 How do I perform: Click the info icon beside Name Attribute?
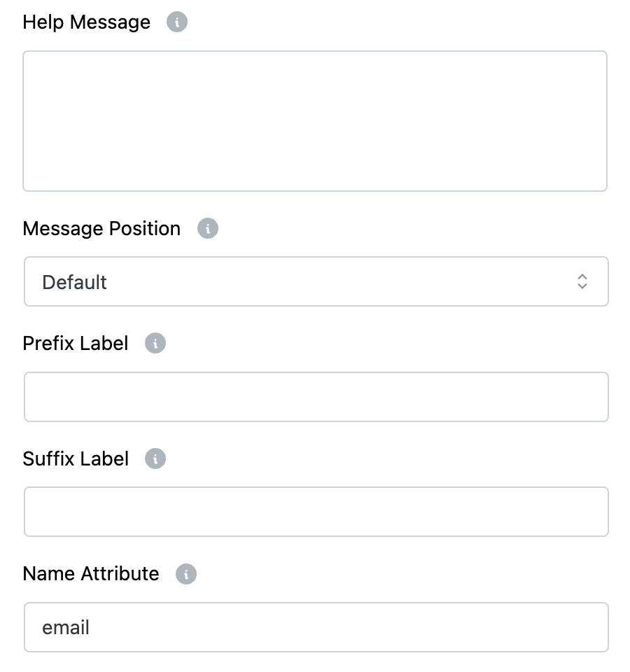coord(185,573)
